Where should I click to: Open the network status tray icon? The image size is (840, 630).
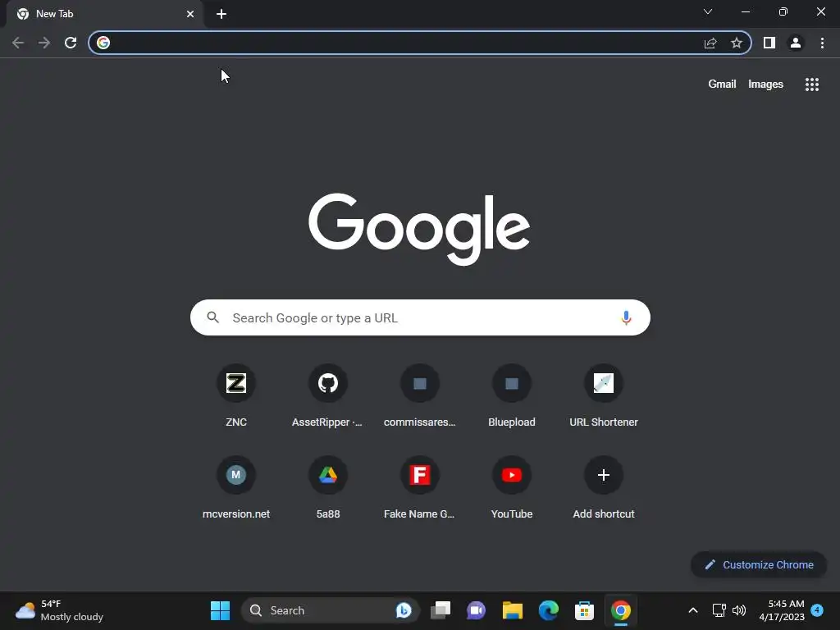click(719, 610)
